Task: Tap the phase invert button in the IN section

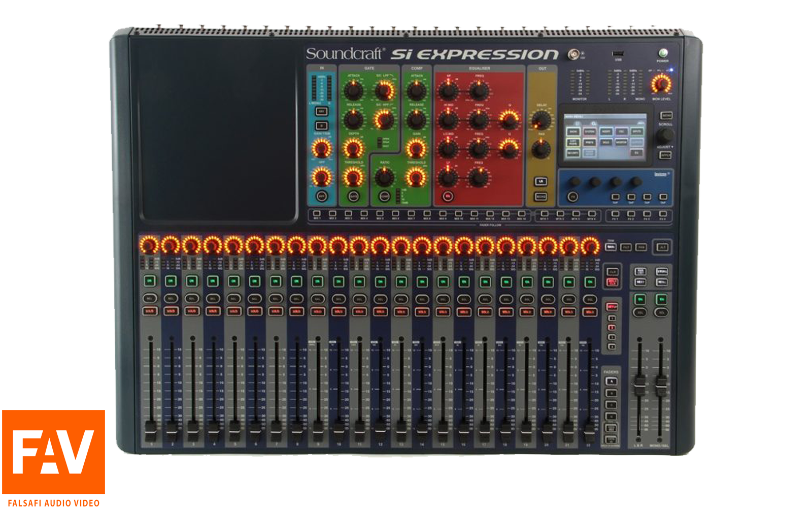Action: pyautogui.click(x=321, y=125)
